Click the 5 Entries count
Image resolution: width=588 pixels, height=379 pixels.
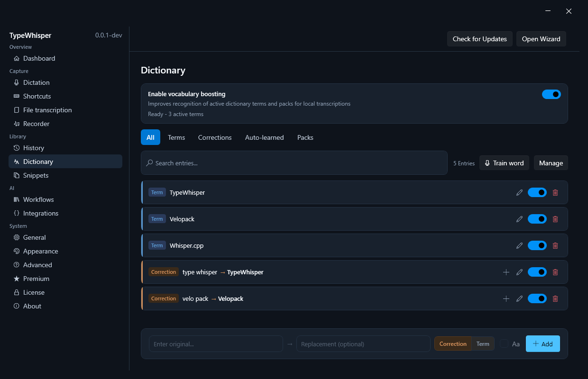[464, 163]
